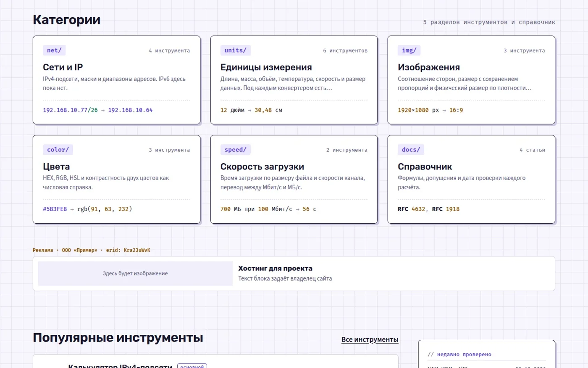Screen dimensions: 588x368
Task: Select example #5B3FE8 → rgb(91, 63, 232)
Action: [x=87, y=209]
